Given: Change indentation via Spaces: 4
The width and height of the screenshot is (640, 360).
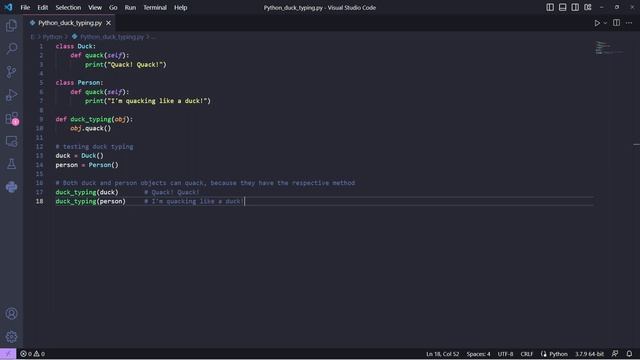Looking at the screenshot, I should pos(478,354).
